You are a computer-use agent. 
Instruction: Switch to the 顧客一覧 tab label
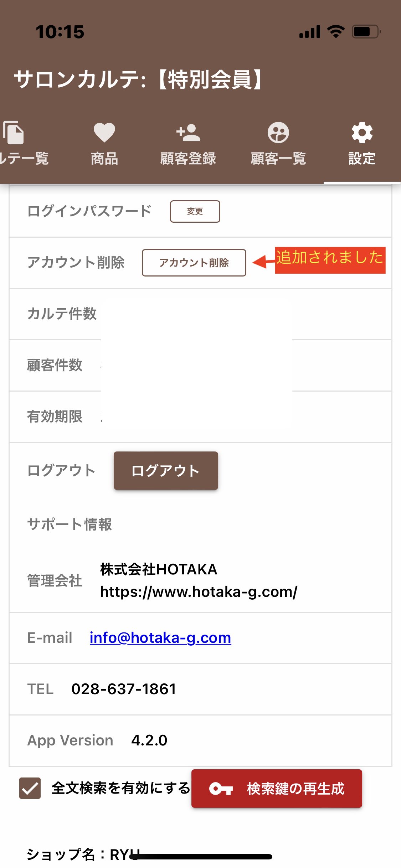coord(278,159)
